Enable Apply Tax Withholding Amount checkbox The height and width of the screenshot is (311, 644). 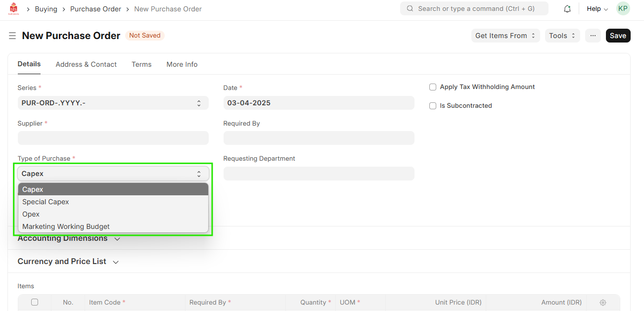pos(433,87)
